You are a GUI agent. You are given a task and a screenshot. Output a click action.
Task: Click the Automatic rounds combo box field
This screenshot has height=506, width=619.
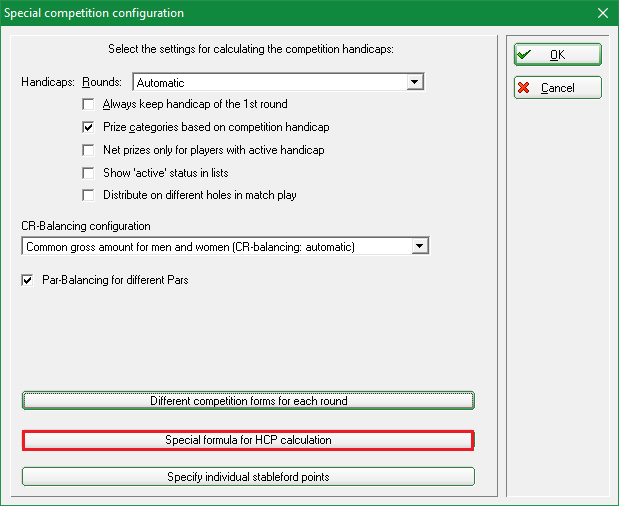coord(278,82)
